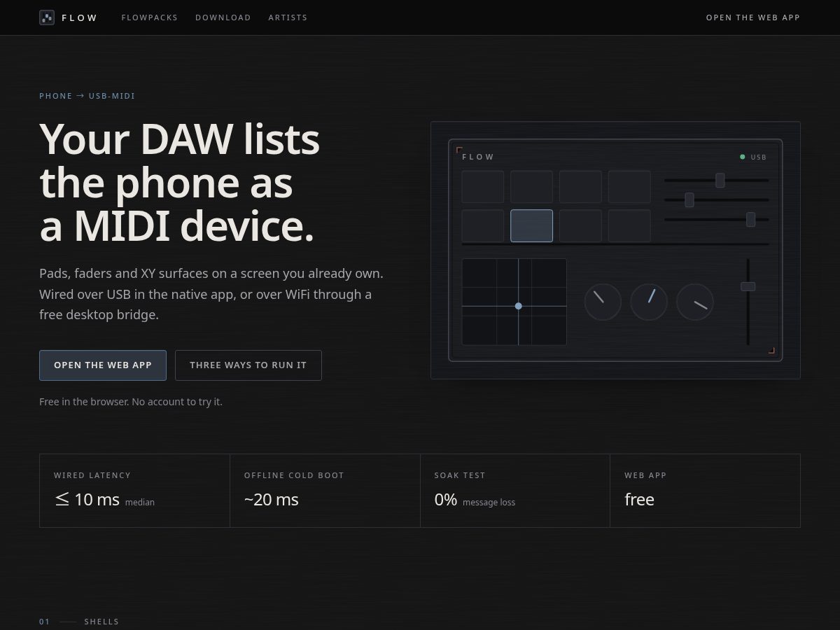The width and height of the screenshot is (840, 630).
Task: Click 'Three Ways to Run It' button
Action: [x=248, y=365]
